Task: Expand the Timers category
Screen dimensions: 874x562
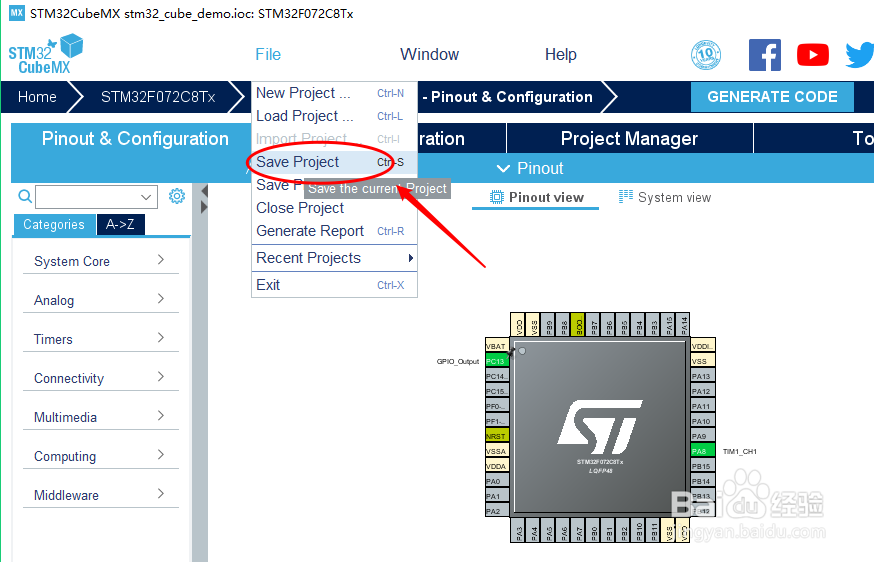Action: [x=100, y=339]
